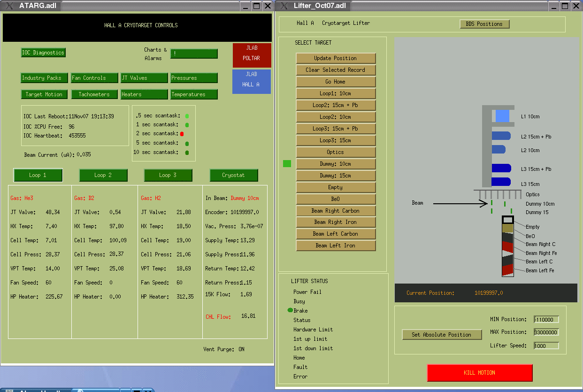Select the BeO target

[336, 199]
